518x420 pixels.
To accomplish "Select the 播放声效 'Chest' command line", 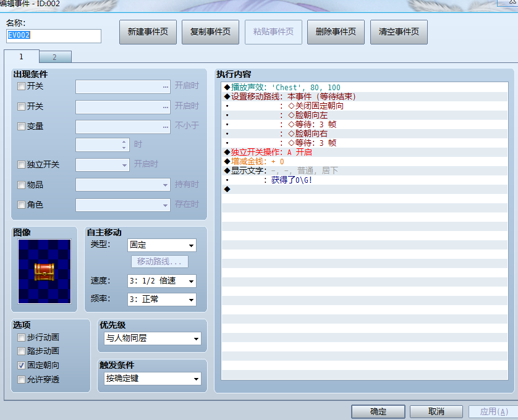I will pyautogui.click(x=364, y=87).
